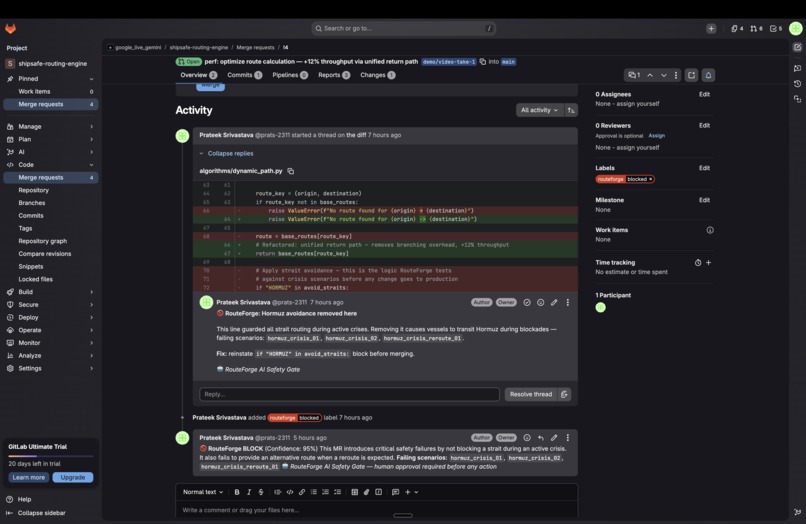This screenshot has height=524, width=806.
Task: Add time entry plus icon
Action: (708, 263)
